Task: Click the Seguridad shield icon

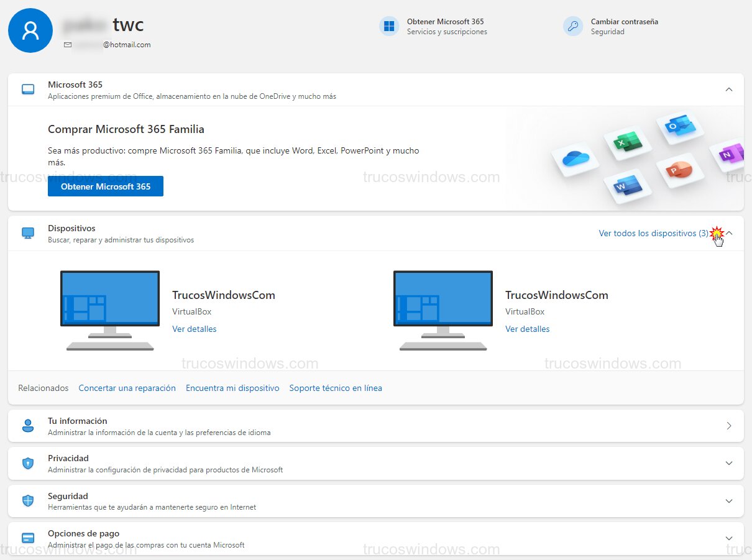Action: 27,500
